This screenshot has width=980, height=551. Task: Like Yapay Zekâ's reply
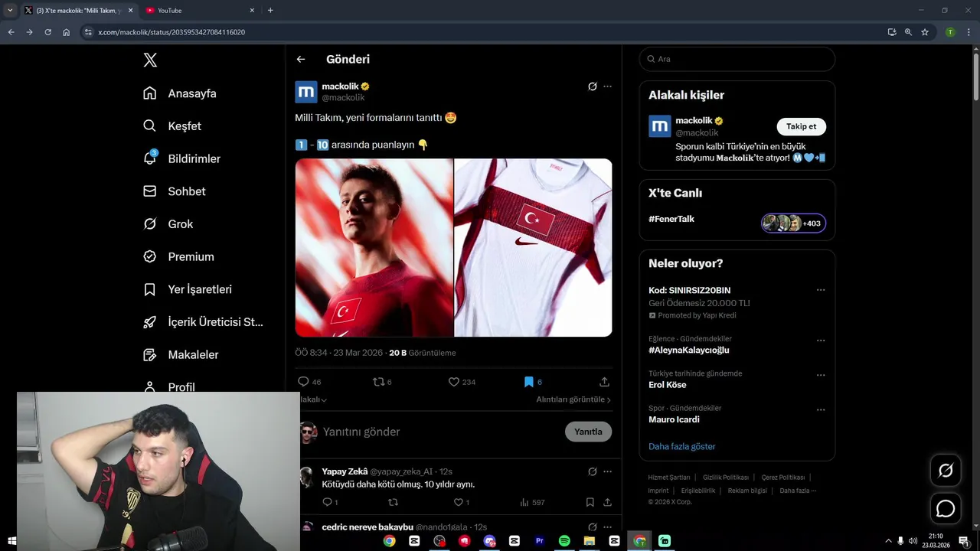pyautogui.click(x=459, y=502)
